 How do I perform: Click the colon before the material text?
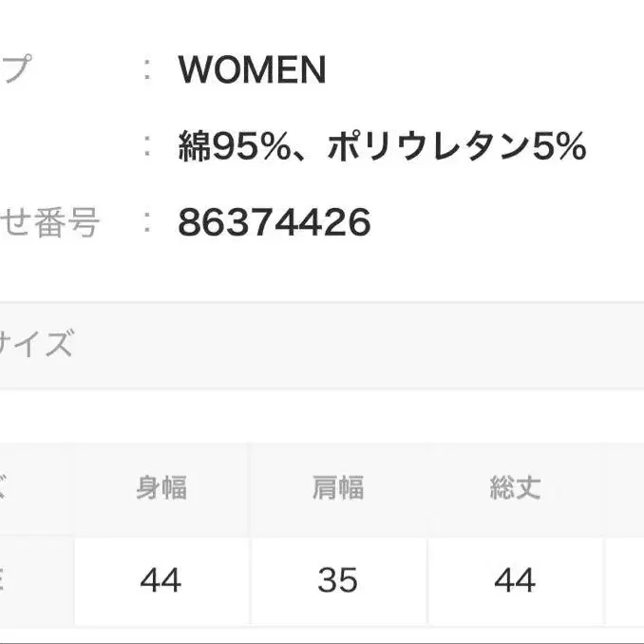click(x=147, y=146)
